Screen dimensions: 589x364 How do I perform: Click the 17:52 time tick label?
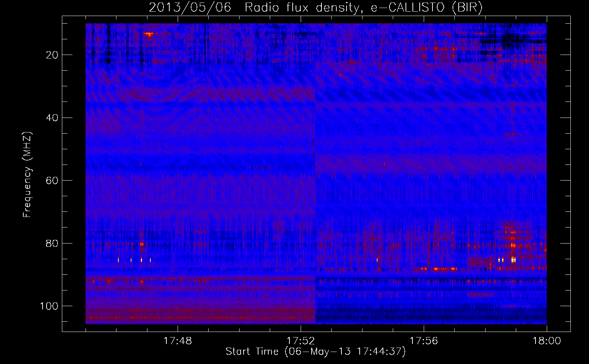point(301,341)
